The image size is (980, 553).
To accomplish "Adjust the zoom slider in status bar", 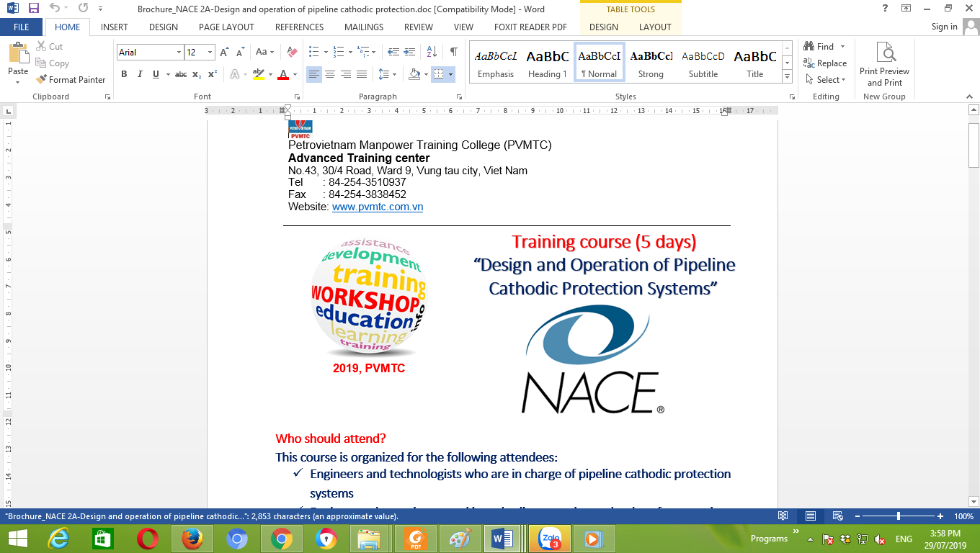I will [899, 516].
